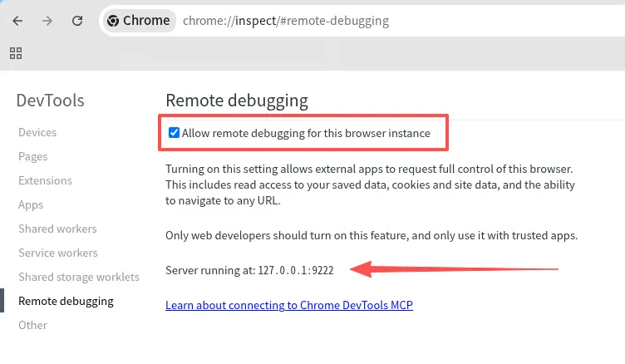Open Learn about Chrome DevTools MCP link
625x364 pixels.
(289, 305)
